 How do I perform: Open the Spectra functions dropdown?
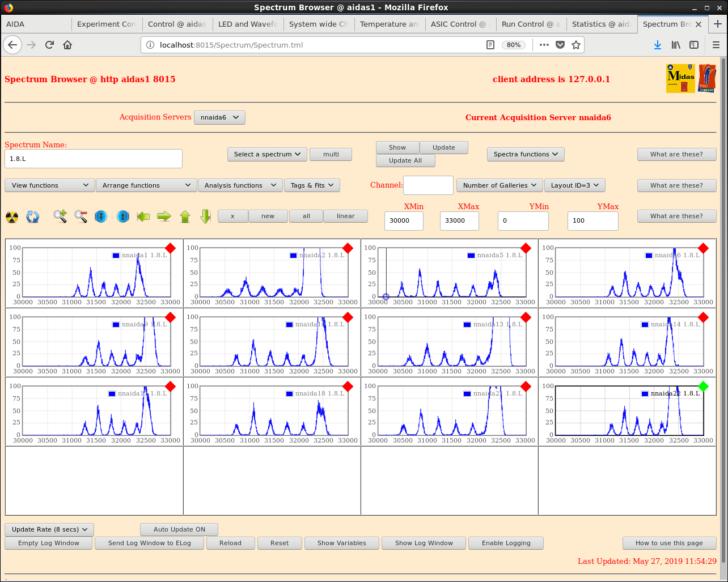(526, 154)
